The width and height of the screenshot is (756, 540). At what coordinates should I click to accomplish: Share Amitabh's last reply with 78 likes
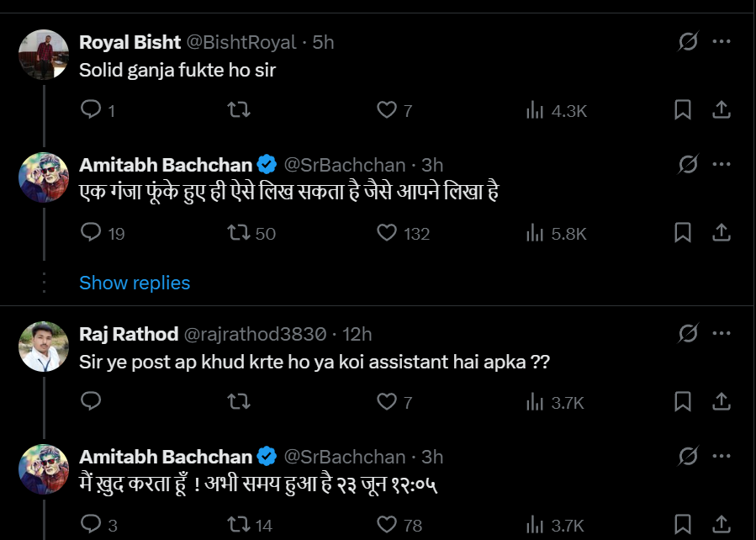point(721,526)
